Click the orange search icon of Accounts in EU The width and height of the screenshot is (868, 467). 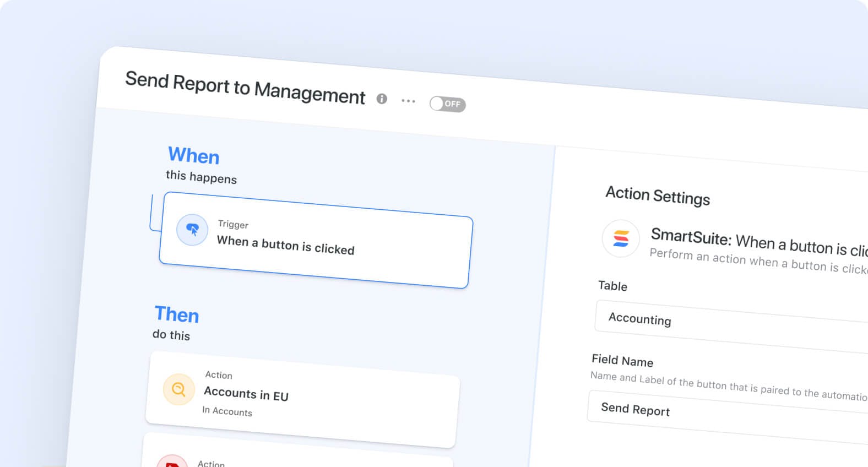click(179, 389)
